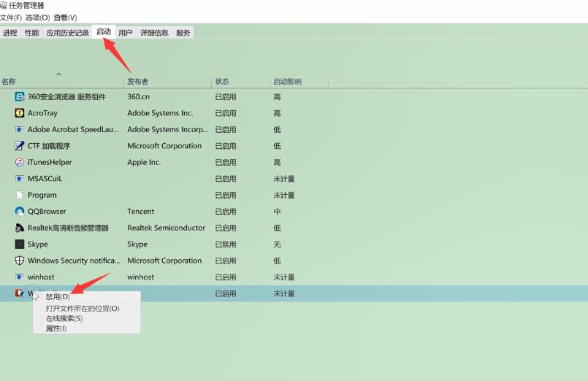This screenshot has height=381, width=588.
Task: Click publisher Realtek Semiconductor cell
Action: 166,228
